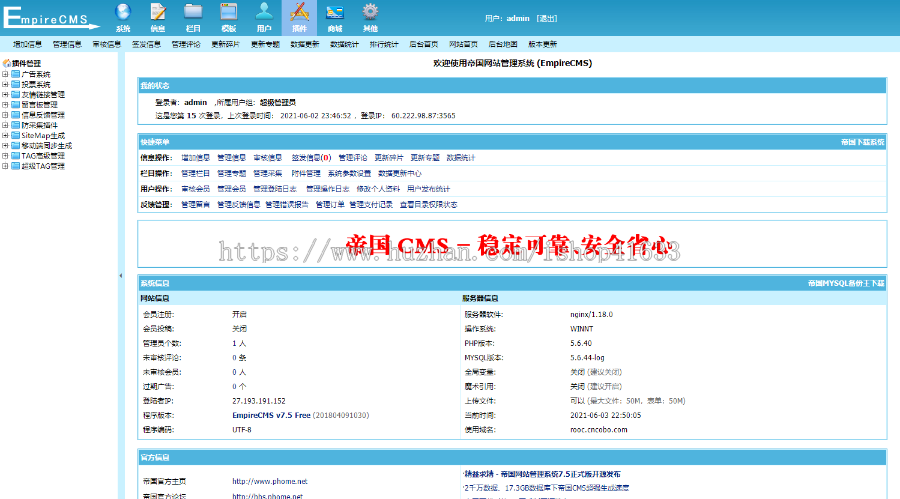Expand the 友情链接管理 tree node
This screenshot has width=900, height=499.
pos(5,94)
